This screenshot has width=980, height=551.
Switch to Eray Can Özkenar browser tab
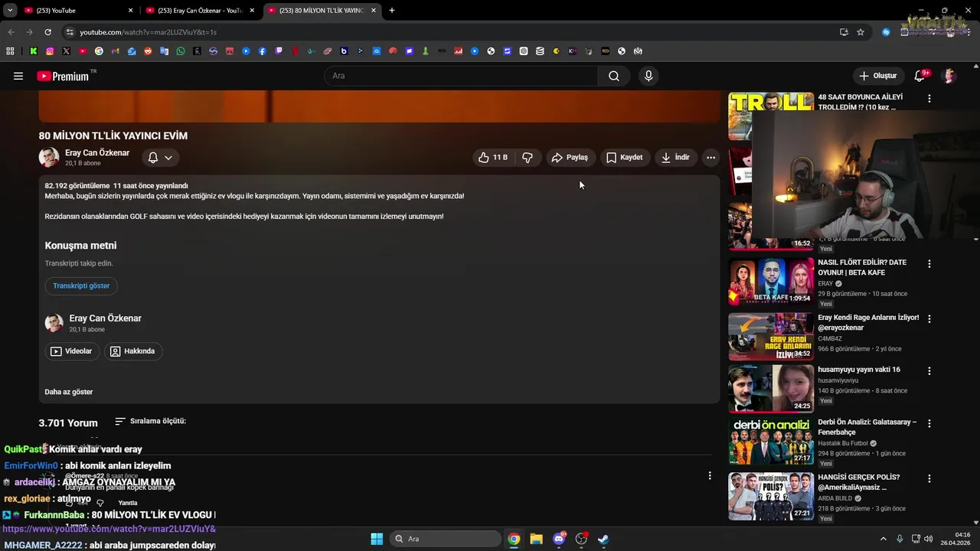point(200,11)
